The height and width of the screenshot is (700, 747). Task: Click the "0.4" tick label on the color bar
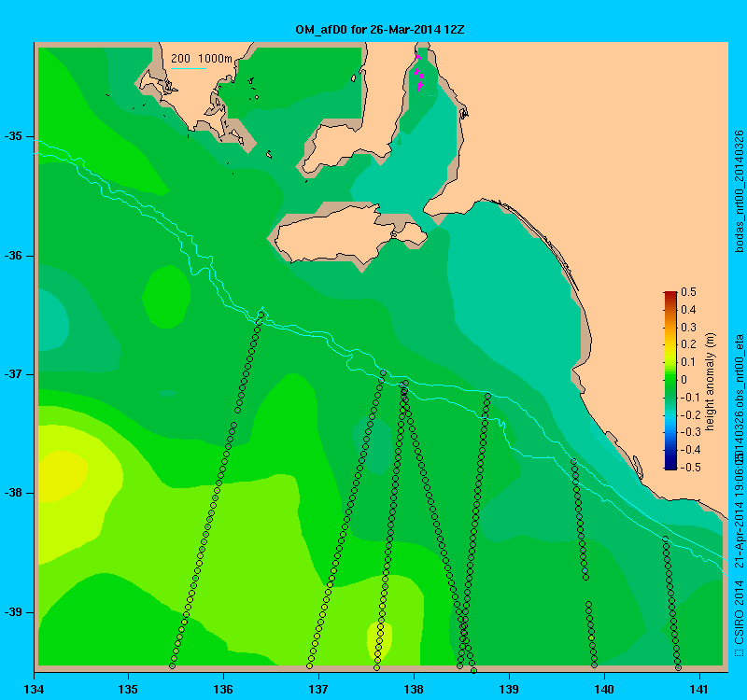688,310
